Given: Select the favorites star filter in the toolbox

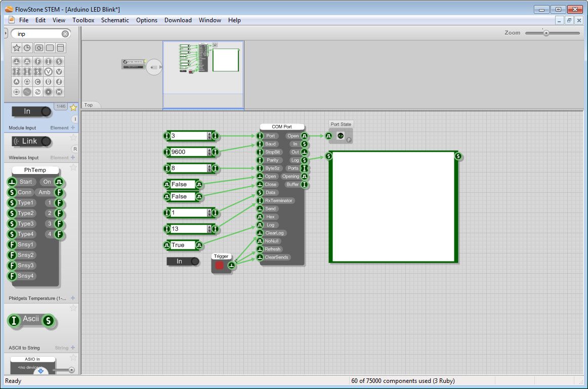Looking at the screenshot, I should 17,48.
